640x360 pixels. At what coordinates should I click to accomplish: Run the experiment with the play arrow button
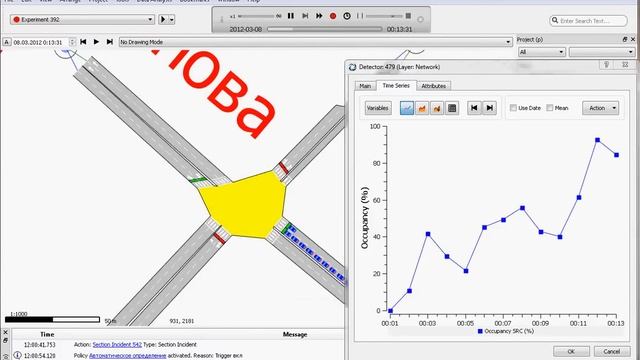point(163,19)
